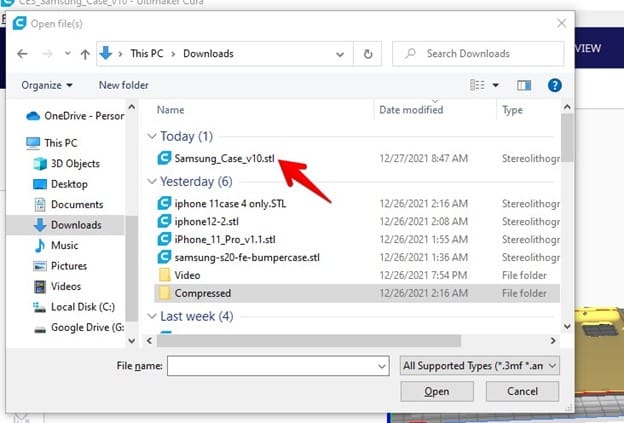Screen dimensions: 624x423
Task: Click the Search Downloads box
Action: tap(478, 54)
